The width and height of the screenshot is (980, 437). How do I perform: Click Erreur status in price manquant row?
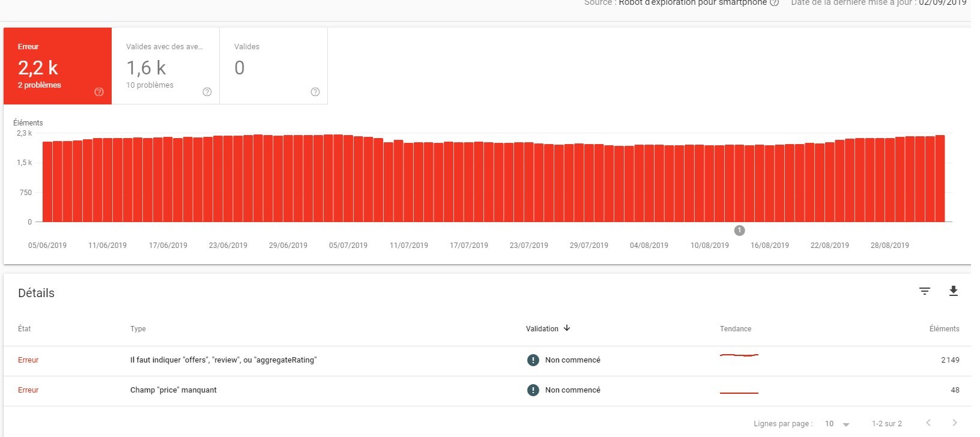28,390
